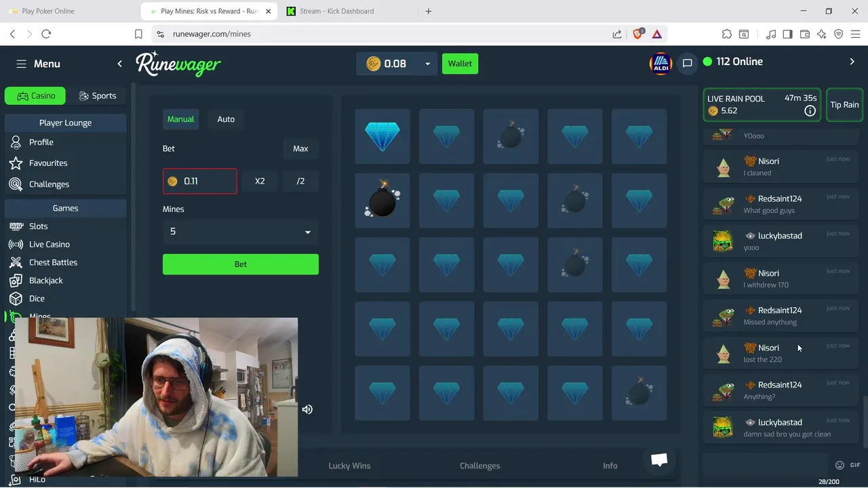Image resolution: width=868 pixels, height=488 pixels.
Task: Open a new browser tab
Action: [428, 12]
